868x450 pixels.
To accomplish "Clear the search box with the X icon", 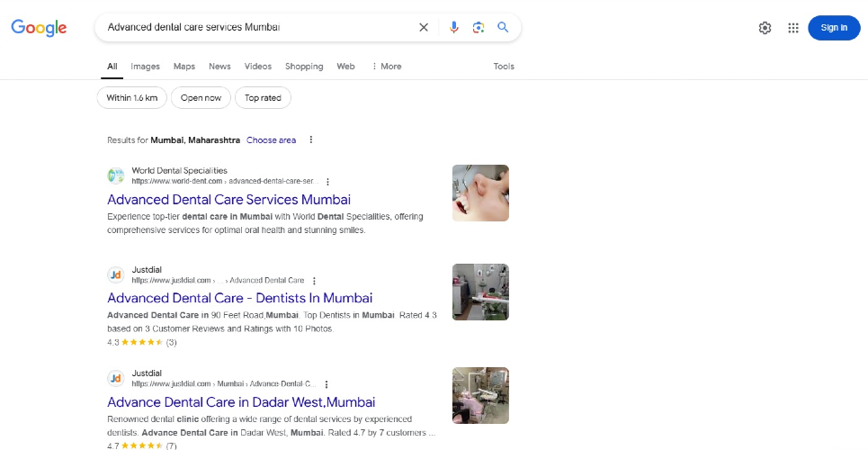I will click(x=424, y=27).
